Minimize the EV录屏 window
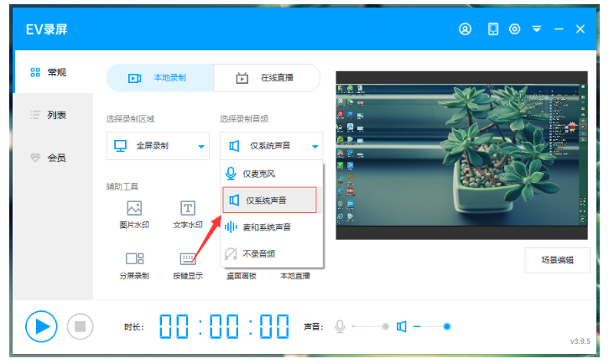The height and width of the screenshot is (364, 614). pos(559,29)
